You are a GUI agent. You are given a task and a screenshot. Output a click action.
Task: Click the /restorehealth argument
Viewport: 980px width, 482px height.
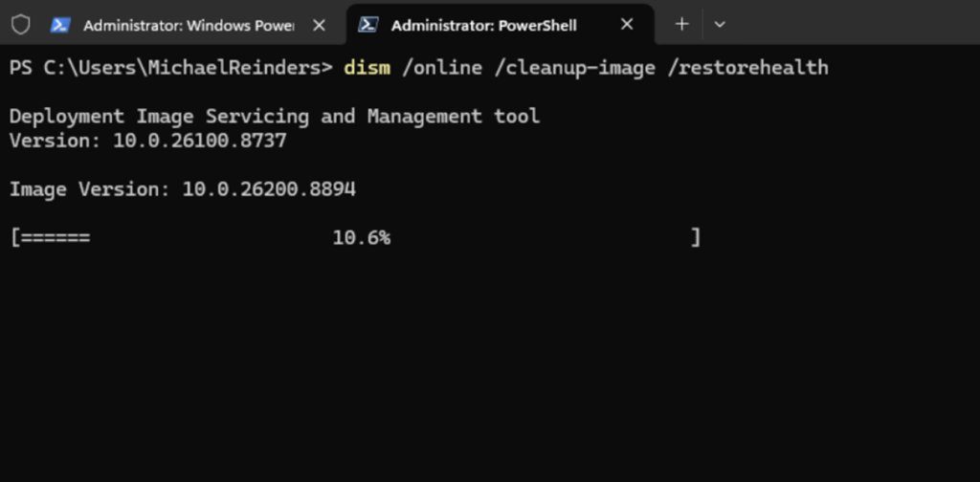[747, 68]
